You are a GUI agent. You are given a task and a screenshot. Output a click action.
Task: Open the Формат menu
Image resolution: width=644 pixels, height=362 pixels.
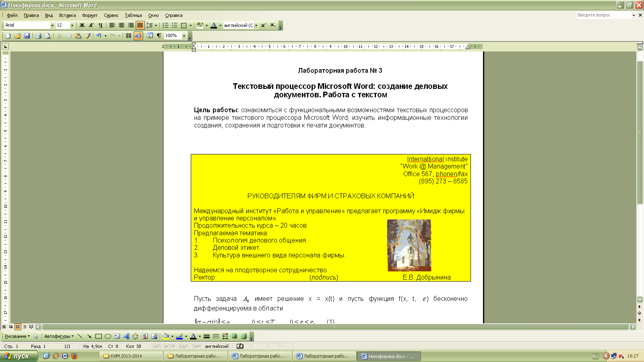90,15
